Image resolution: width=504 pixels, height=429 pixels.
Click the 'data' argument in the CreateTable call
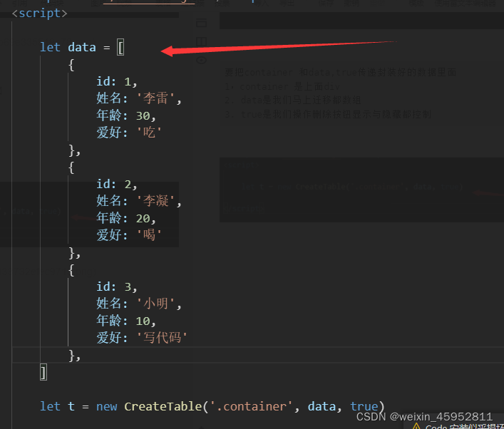(322, 406)
